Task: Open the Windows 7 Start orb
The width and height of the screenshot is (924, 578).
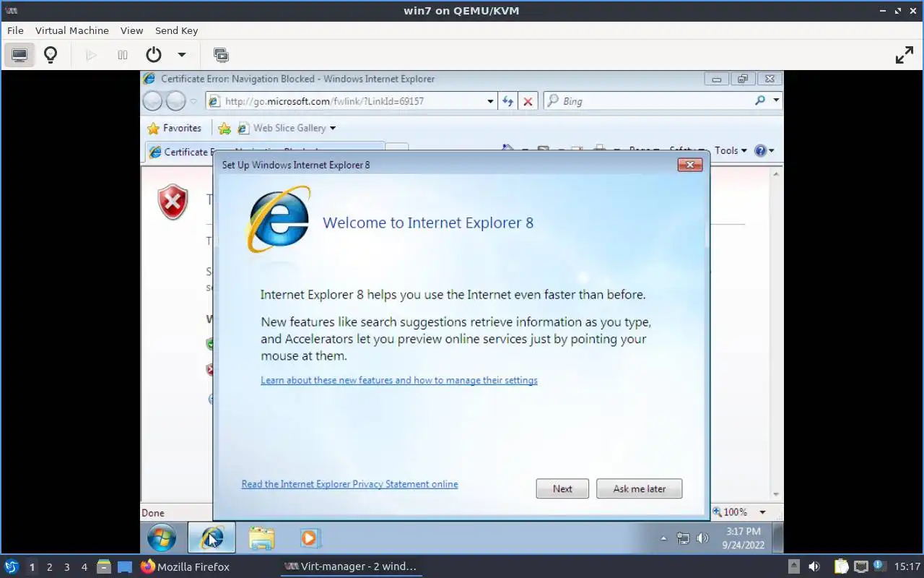Action: tap(161, 538)
